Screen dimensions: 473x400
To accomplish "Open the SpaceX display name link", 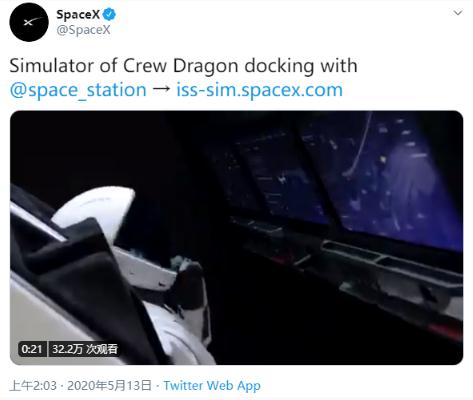I will tap(78, 14).
